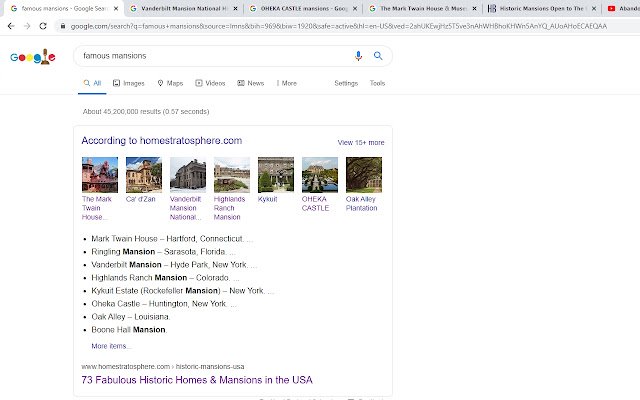Open 'The Mark Twain House...' caption link

(97, 208)
